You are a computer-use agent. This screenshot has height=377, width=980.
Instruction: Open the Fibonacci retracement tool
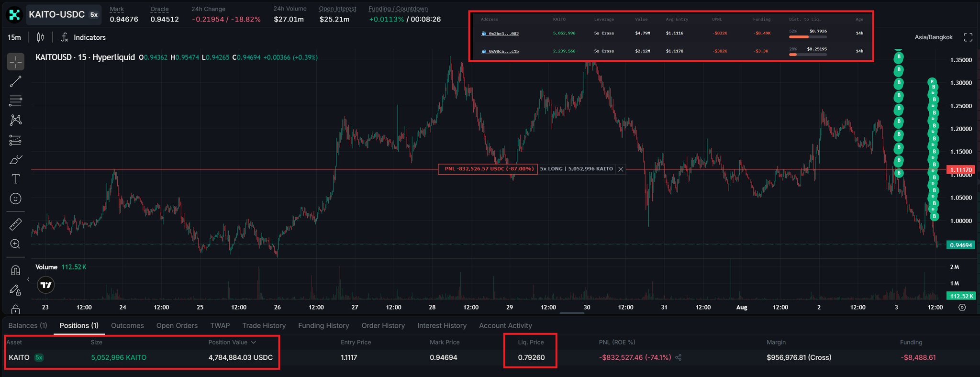click(15, 100)
